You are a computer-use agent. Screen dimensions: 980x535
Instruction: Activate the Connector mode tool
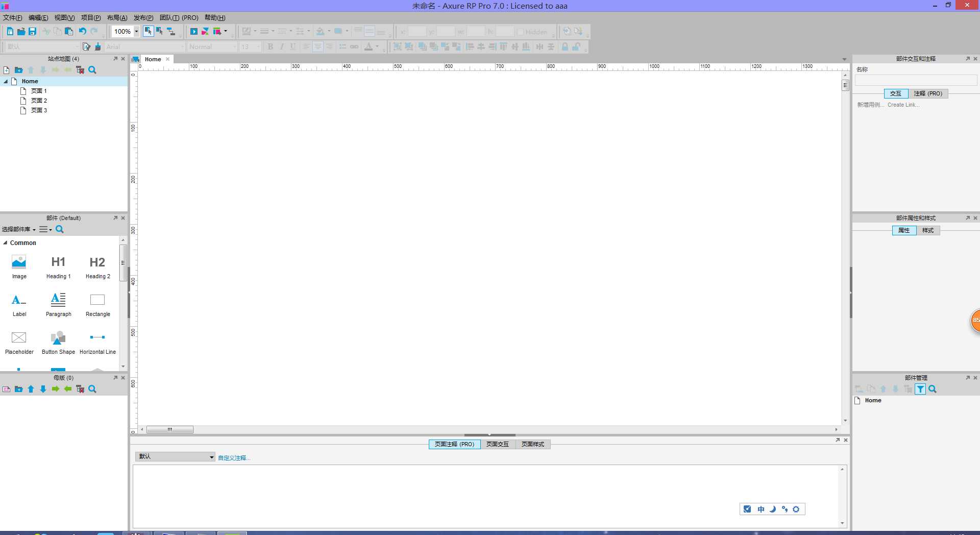pyautogui.click(x=171, y=32)
